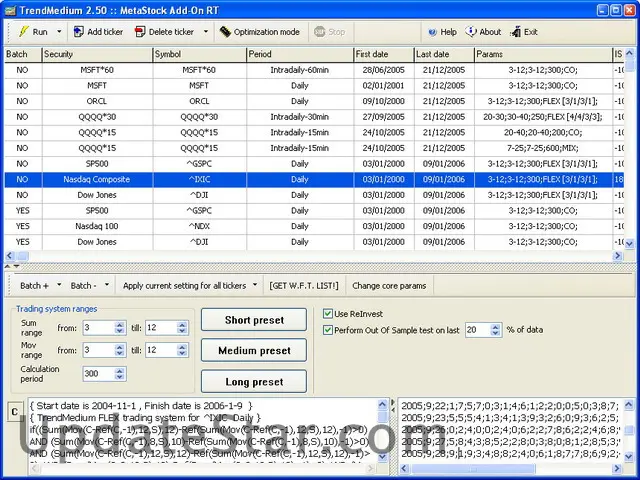Click the Mov range till spinner arrows
The image size is (640, 480).
(182, 350)
